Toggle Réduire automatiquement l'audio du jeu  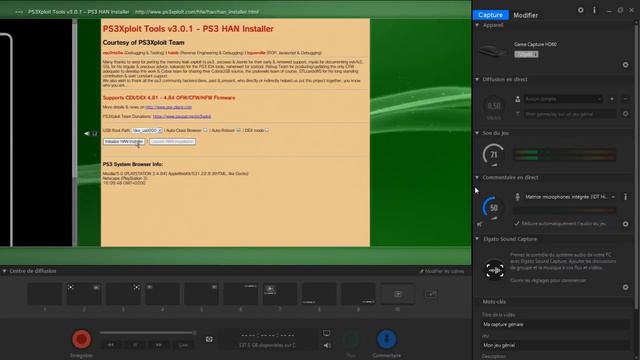[517, 224]
